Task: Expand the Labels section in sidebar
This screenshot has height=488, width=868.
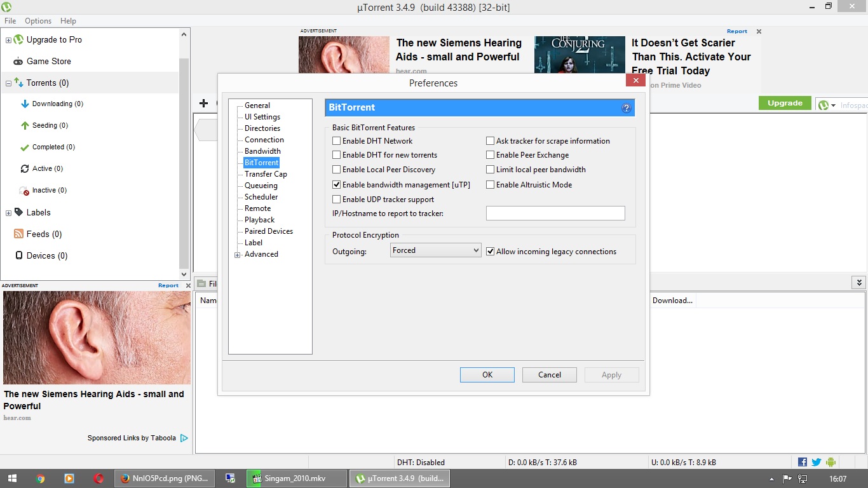Action: [x=8, y=213]
